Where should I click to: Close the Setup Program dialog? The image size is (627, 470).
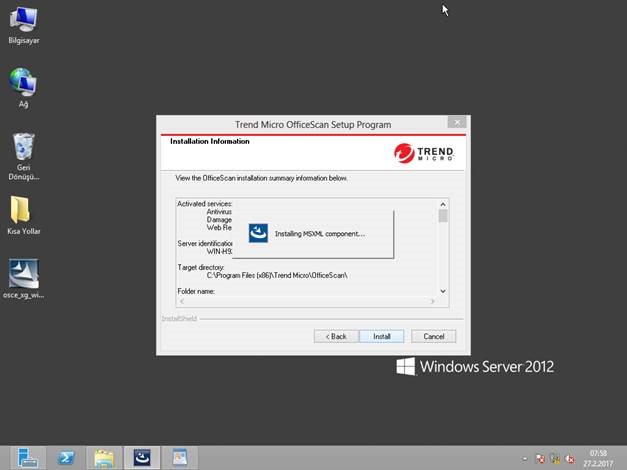coord(457,122)
